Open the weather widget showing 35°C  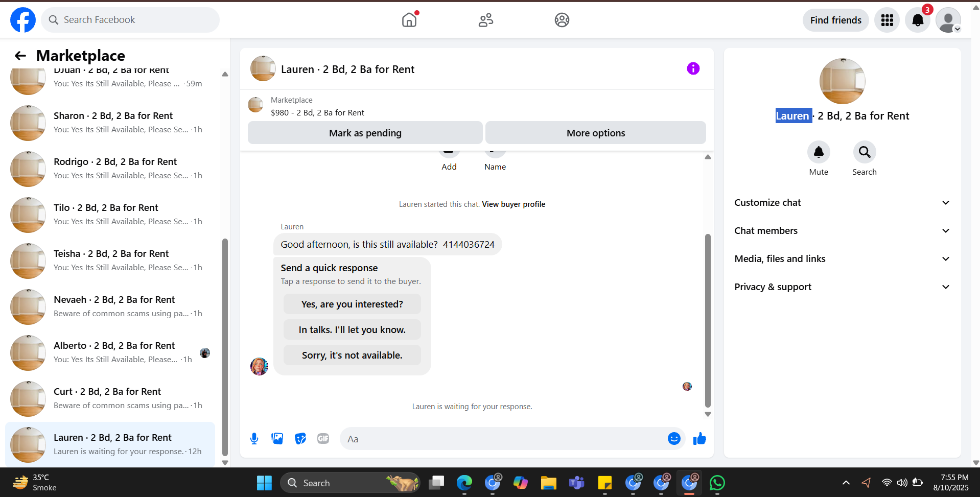pyautogui.click(x=35, y=483)
